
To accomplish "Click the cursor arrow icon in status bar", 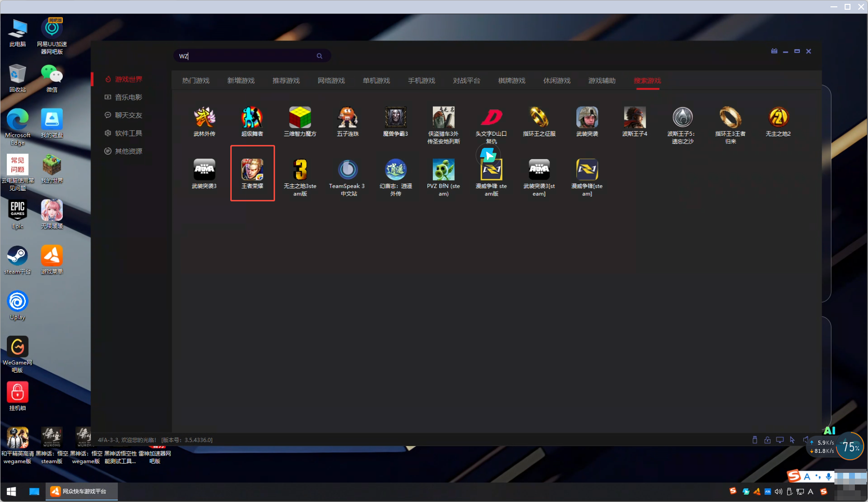I will [x=792, y=440].
